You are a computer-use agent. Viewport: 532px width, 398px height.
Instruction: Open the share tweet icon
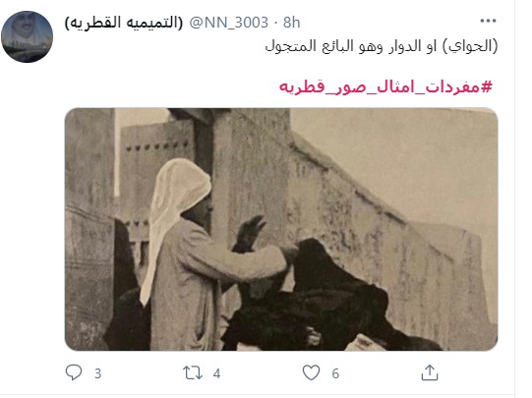(x=430, y=372)
